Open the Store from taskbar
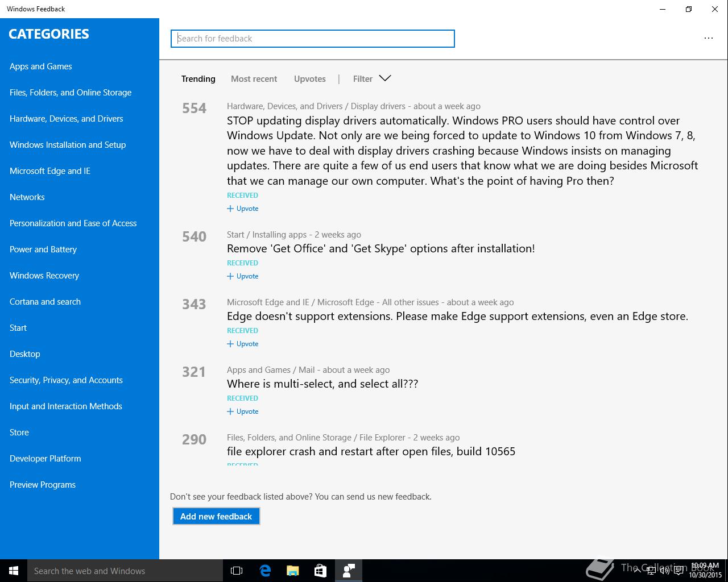The width and height of the screenshot is (728, 582). [x=321, y=571]
